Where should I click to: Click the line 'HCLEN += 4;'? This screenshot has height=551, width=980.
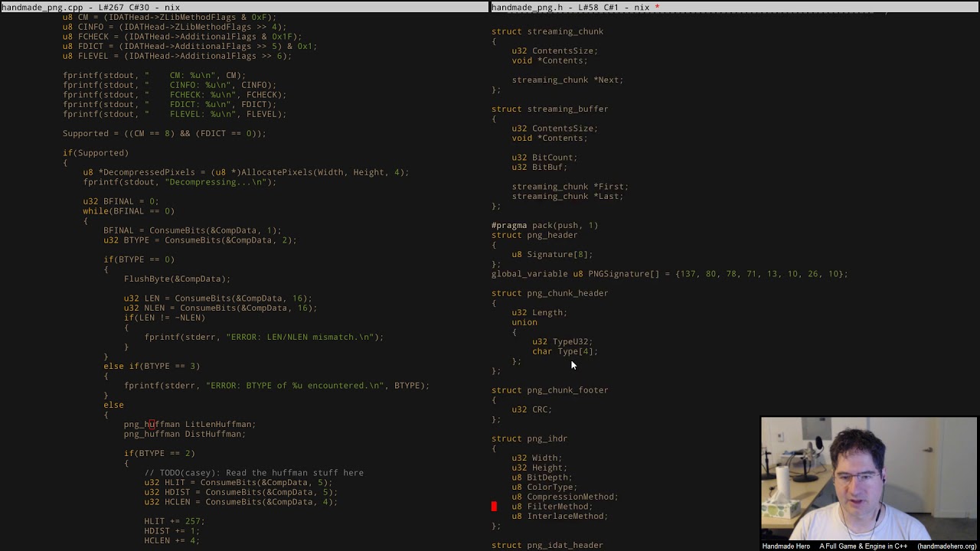pos(172,540)
